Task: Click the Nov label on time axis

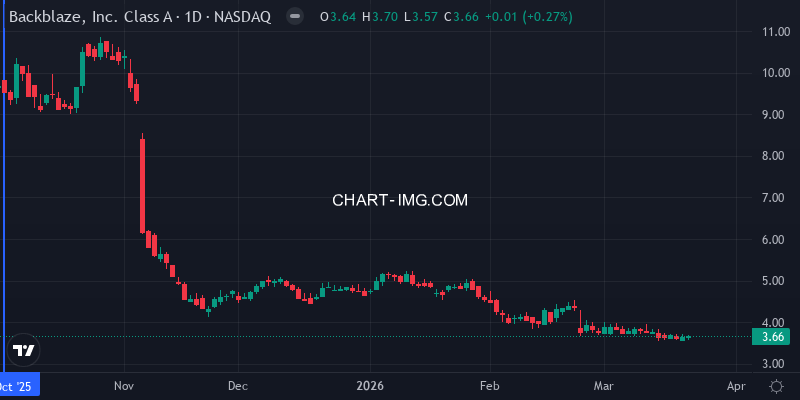Action: 124,386
